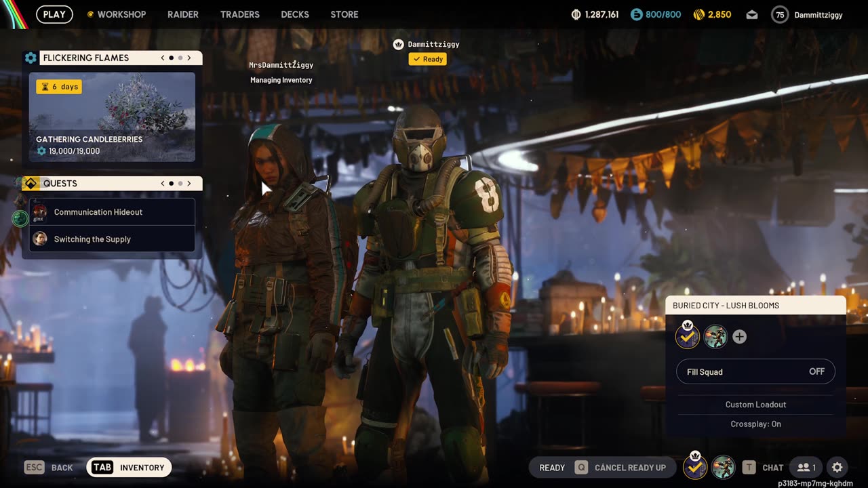Click the Ready status badge
Image resolution: width=868 pixels, height=488 pixels.
[427, 59]
